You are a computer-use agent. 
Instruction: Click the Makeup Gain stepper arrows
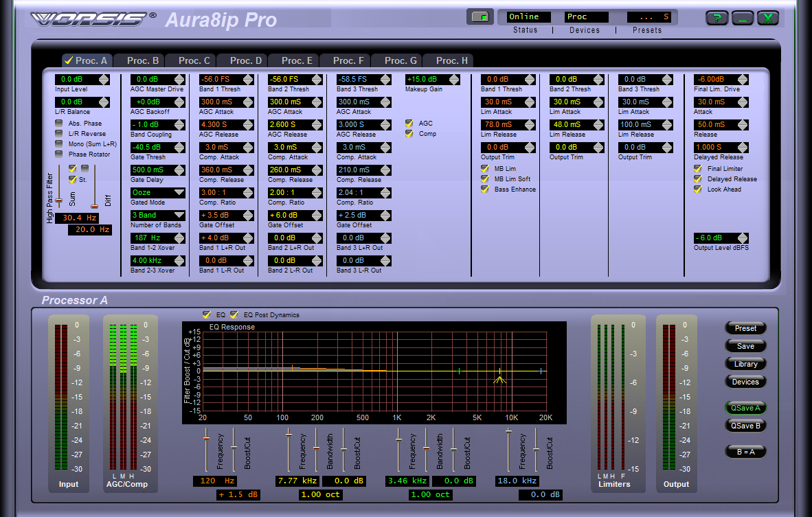(x=454, y=79)
